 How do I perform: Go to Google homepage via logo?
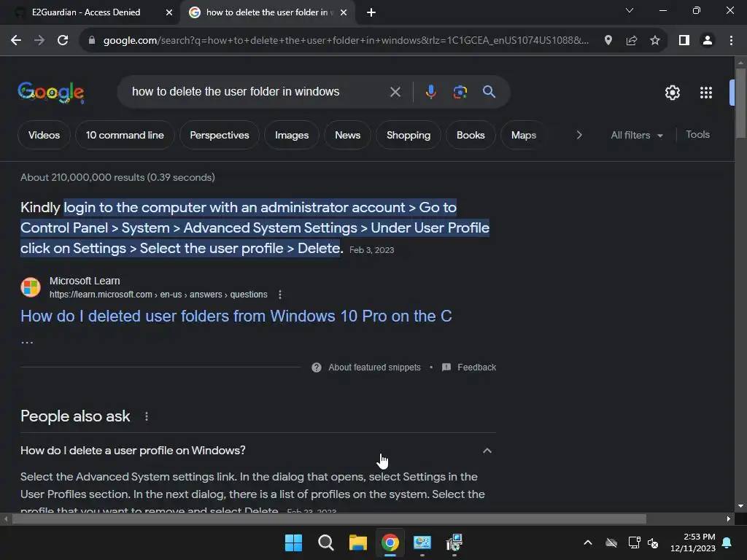51,92
